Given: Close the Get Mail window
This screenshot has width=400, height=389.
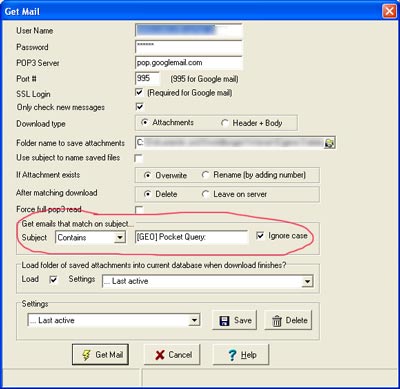Looking at the screenshot, I should [x=389, y=11].
